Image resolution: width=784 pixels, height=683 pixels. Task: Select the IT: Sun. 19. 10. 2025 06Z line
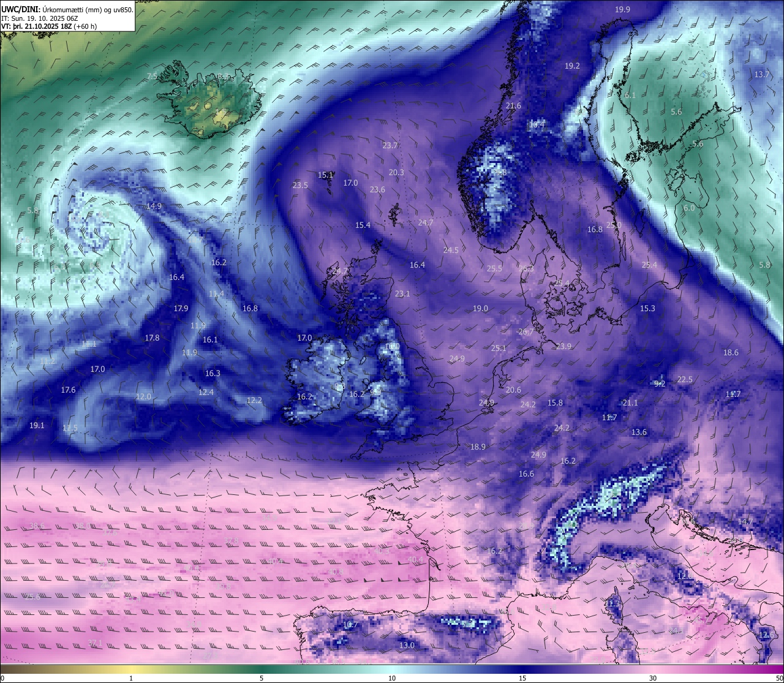click(x=40, y=18)
